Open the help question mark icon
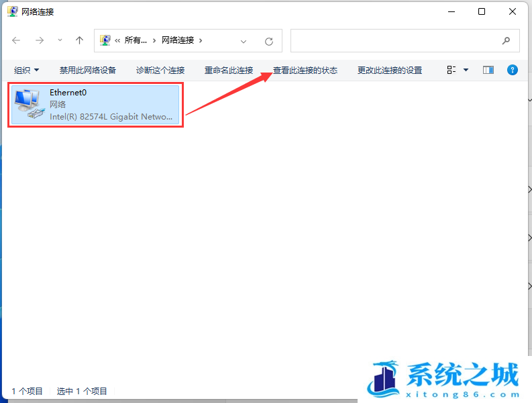 click(x=513, y=70)
